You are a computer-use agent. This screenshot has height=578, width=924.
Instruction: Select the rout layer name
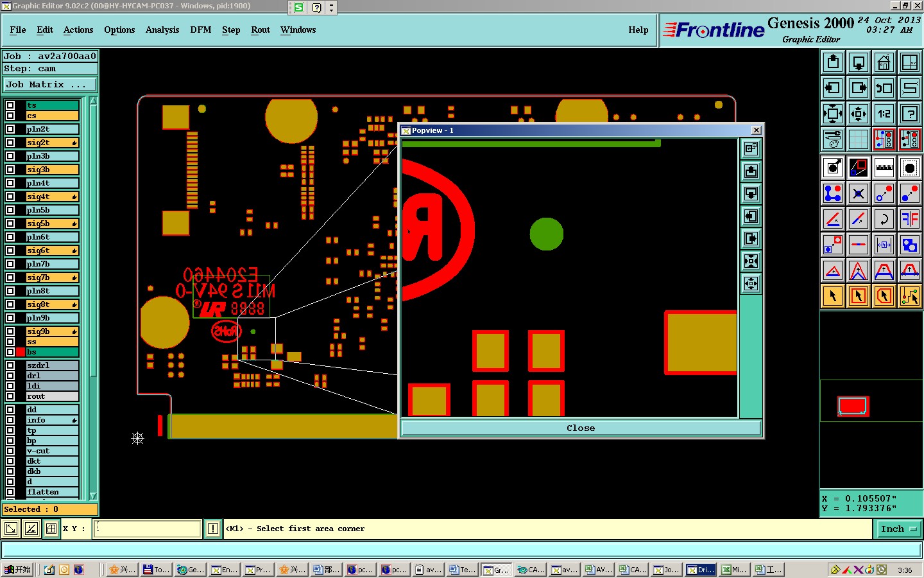pos(52,396)
